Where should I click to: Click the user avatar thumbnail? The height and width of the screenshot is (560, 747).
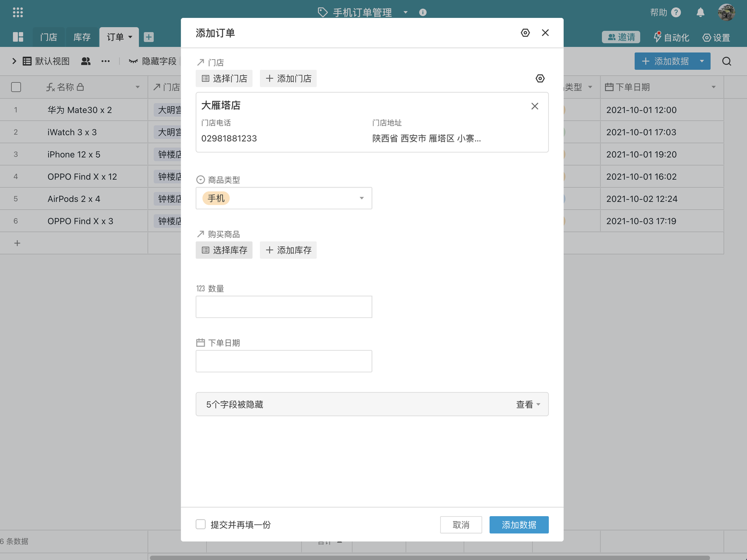click(x=726, y=12)
